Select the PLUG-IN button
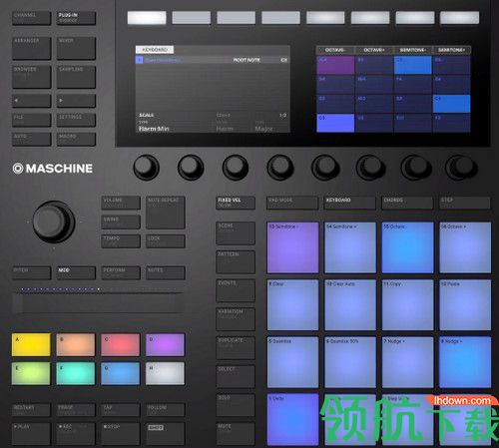The width and height of the screenshot is (499, 448). (76, 18)
